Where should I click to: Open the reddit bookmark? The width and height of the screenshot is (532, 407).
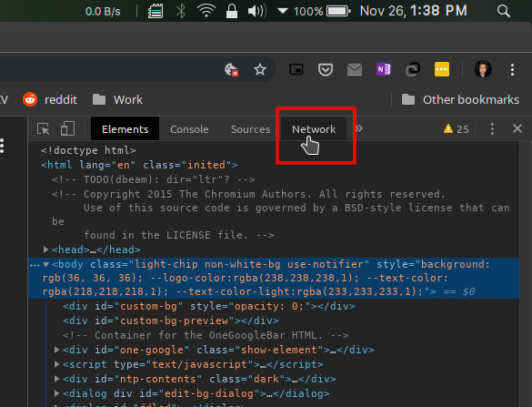(50, 99)
